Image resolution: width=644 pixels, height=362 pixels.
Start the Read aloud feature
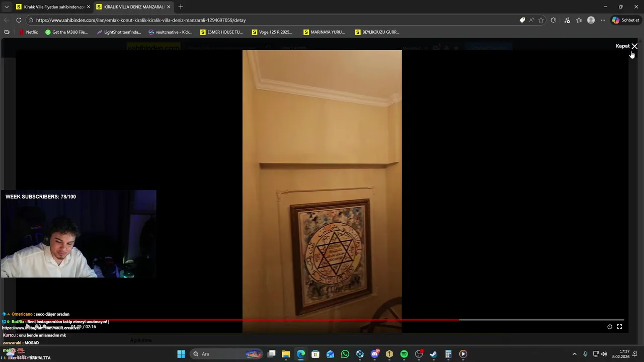pyautogui.click(x=532, y=20)
